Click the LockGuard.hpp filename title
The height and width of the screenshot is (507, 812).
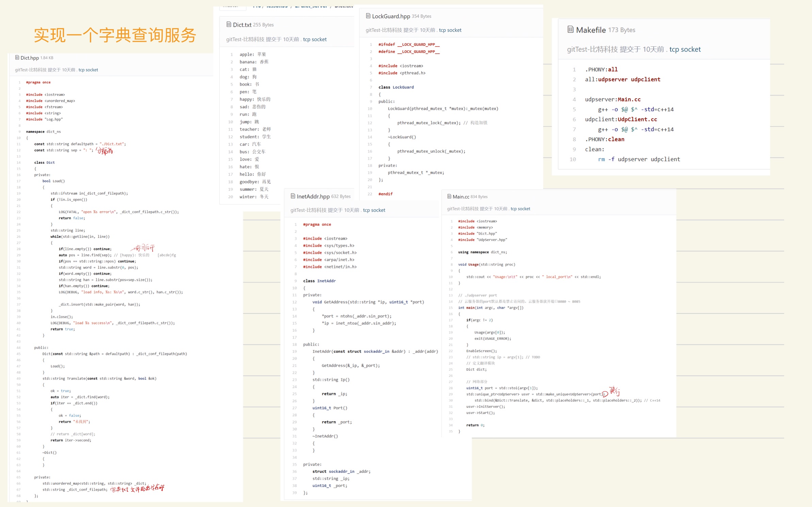(391, 16)
